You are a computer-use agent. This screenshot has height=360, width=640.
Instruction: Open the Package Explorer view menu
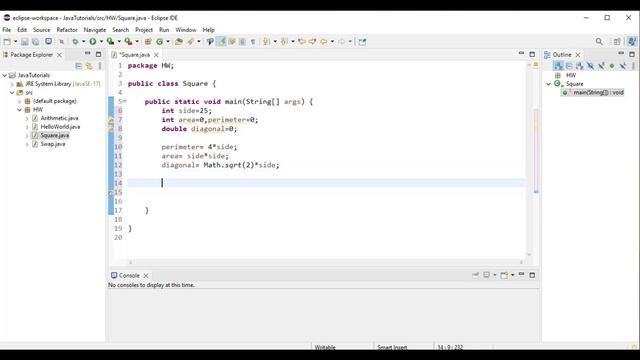[x=100, y=66]
